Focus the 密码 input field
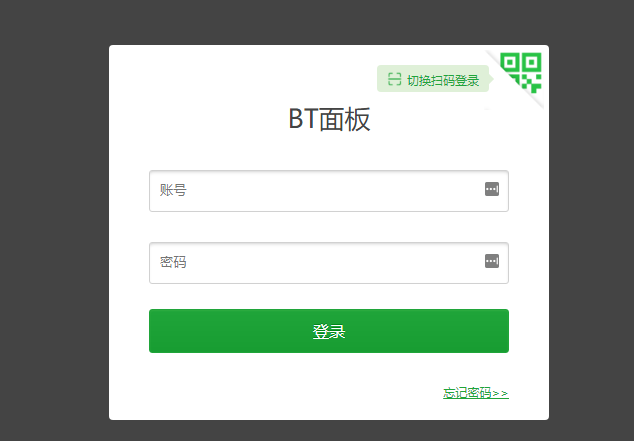This screenshot has height=441, width=634. (329, 263)
